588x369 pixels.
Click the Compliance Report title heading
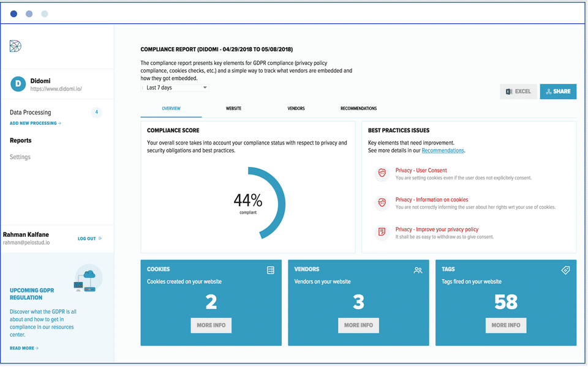click(217, 50)
